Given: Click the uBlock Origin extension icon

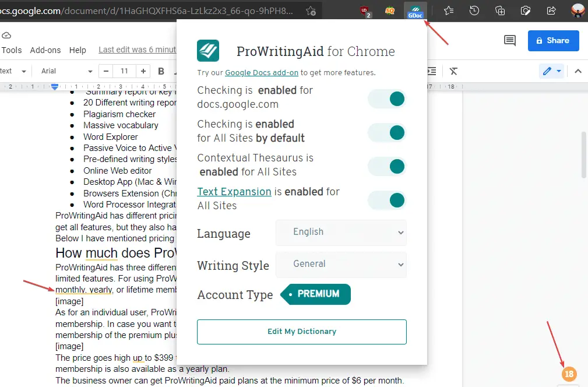Looking at the screenshot, I should 364,11.
